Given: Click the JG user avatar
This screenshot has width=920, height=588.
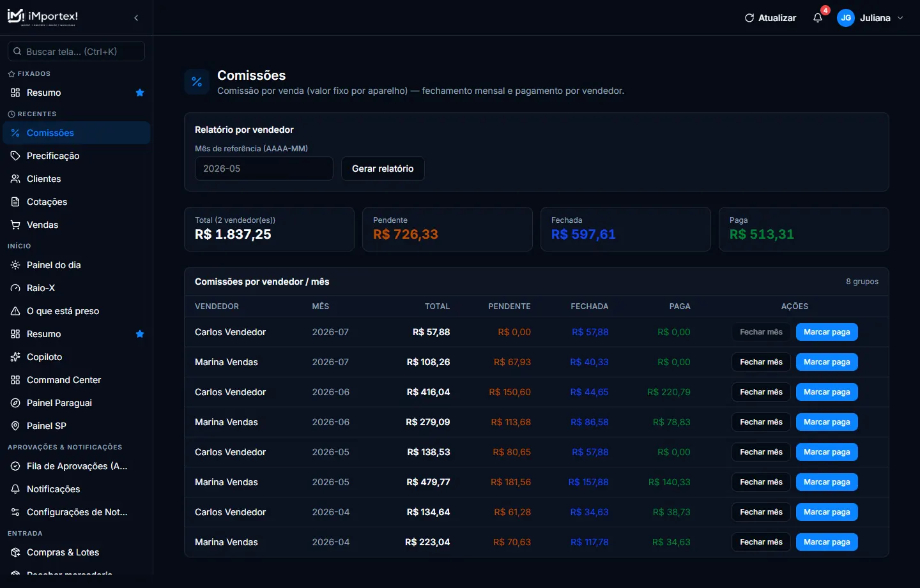Looking at the screenshot, I should [x=846, y=18].
